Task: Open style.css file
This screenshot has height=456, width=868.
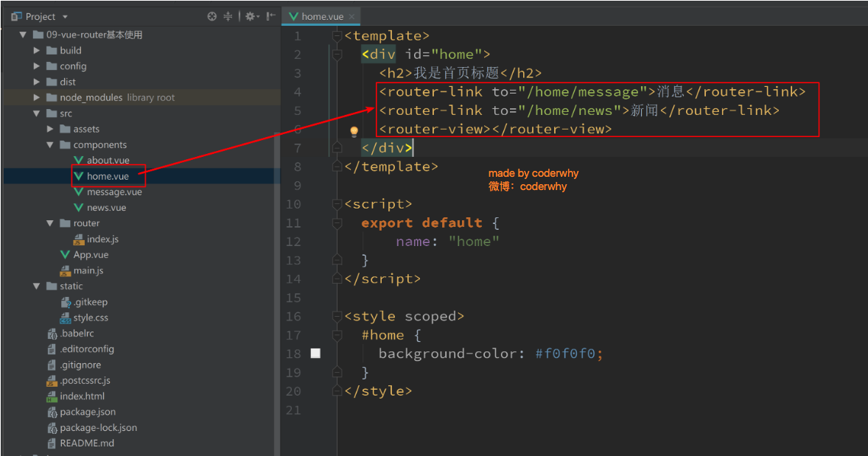Action: [x=91, y=318]
